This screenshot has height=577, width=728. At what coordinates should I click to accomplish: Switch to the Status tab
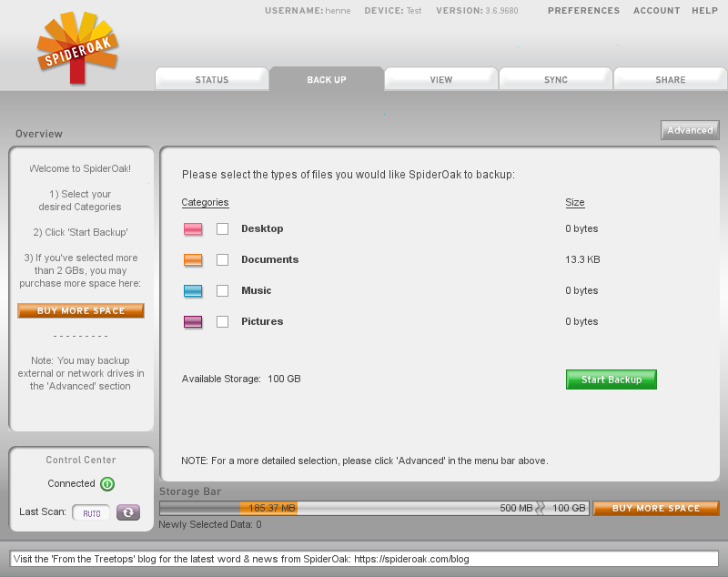click(x=212, y=80)
